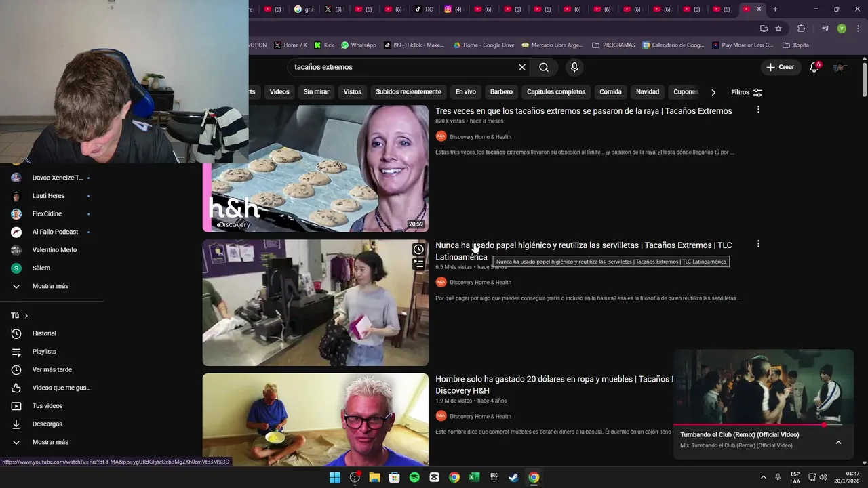The image size is (868, 488).
Task: Expand the Tú section chevron
Action: click(x=26, y=316)
